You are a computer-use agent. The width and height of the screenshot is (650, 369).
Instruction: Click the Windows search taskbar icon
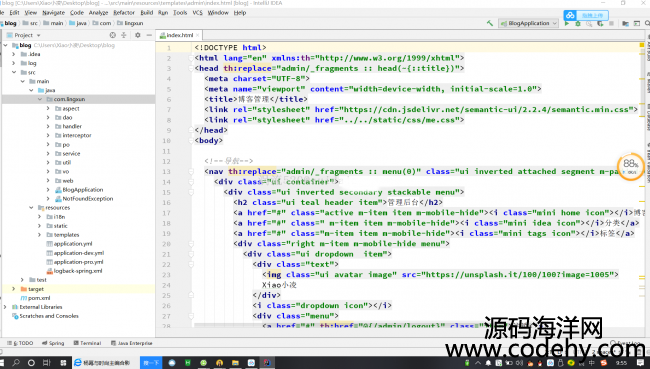pos(16,363)
